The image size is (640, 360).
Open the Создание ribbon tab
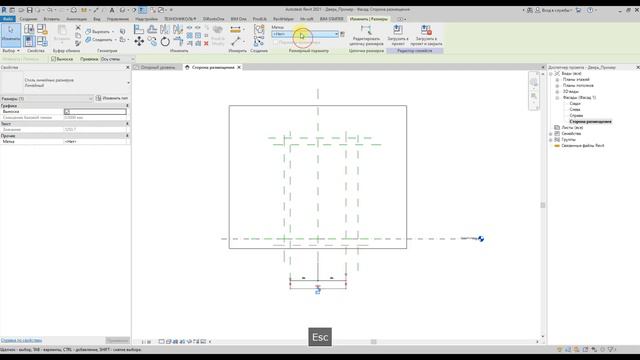(x=28, y=19)
